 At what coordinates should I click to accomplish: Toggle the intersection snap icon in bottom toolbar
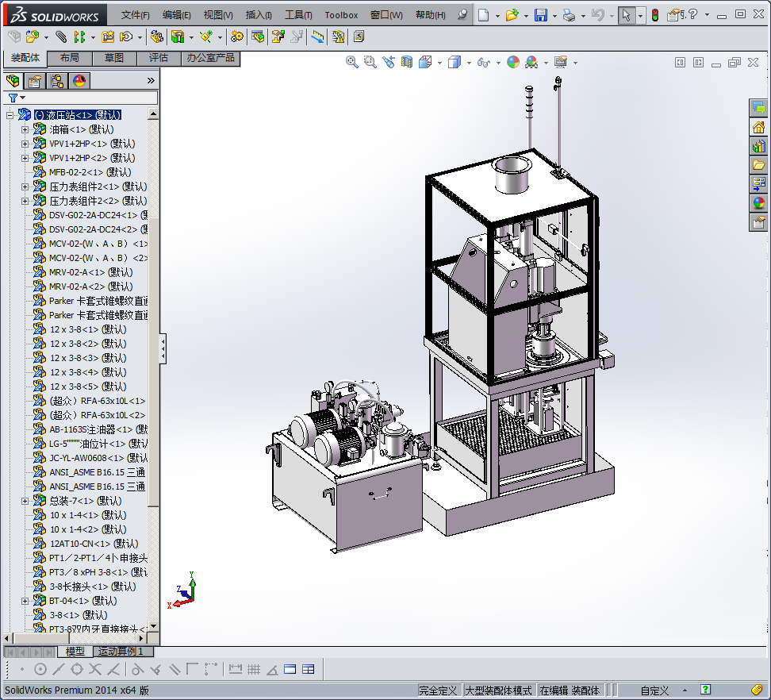click(95, 669)
